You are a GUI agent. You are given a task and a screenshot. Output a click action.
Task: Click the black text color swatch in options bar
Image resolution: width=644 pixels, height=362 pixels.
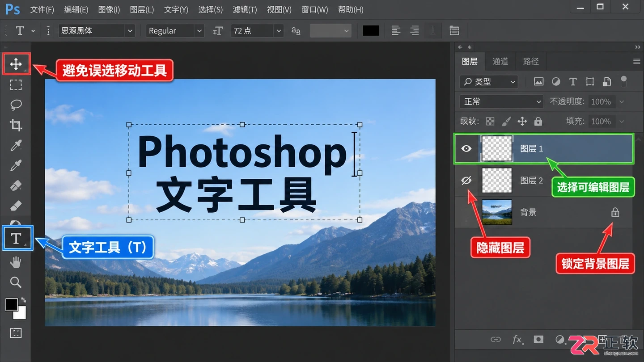pyautogui.click(x=371, y=30)
